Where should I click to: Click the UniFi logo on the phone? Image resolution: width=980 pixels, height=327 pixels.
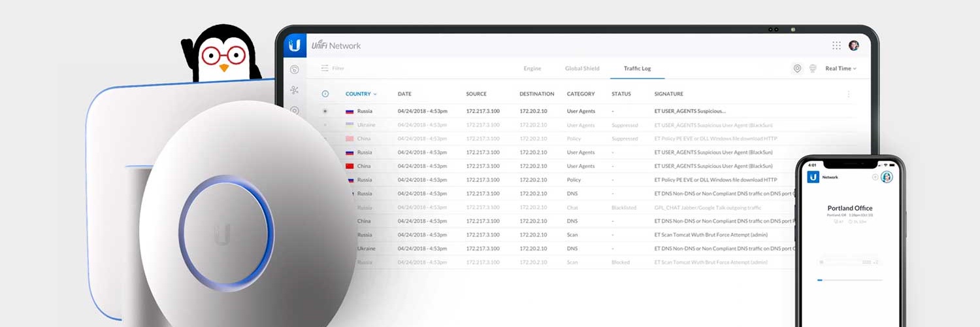coord(813,177)
